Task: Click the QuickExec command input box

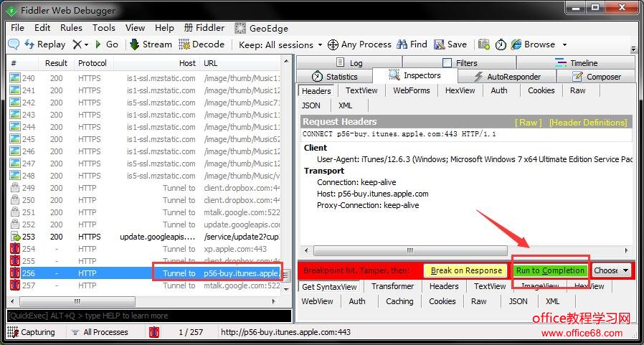Action: coord(148,316)
